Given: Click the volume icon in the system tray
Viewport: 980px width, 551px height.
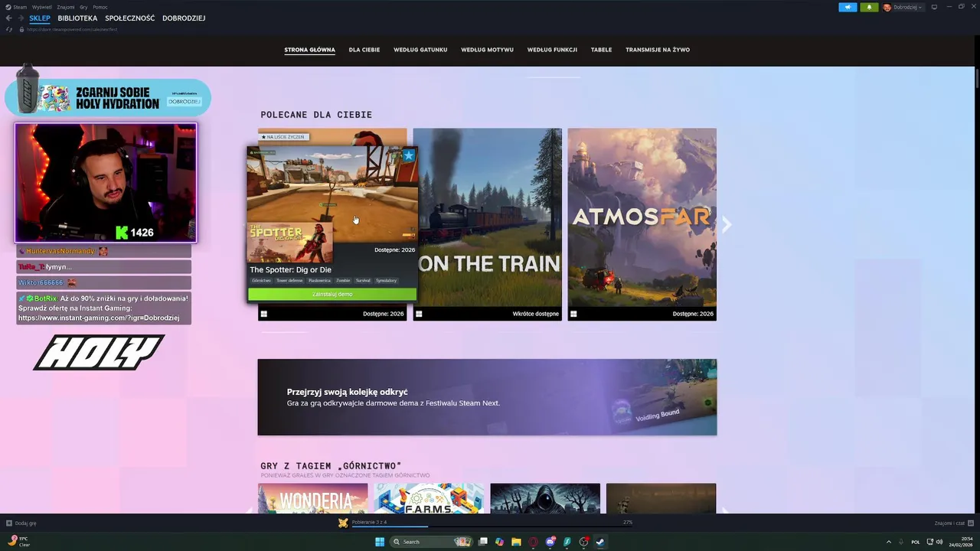Looking at the screenshot, I should 939,542.
